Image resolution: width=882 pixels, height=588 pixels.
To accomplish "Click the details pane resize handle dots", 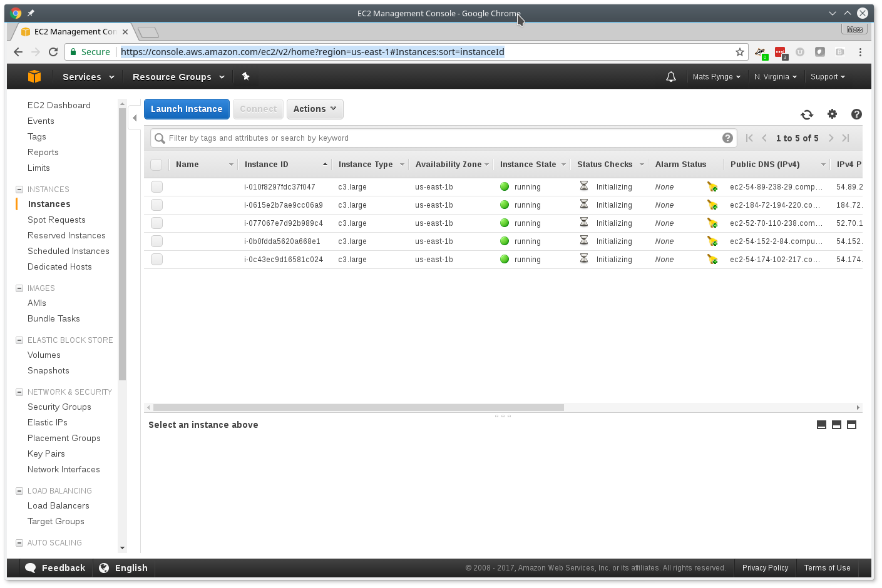I will tap(503, 416).
